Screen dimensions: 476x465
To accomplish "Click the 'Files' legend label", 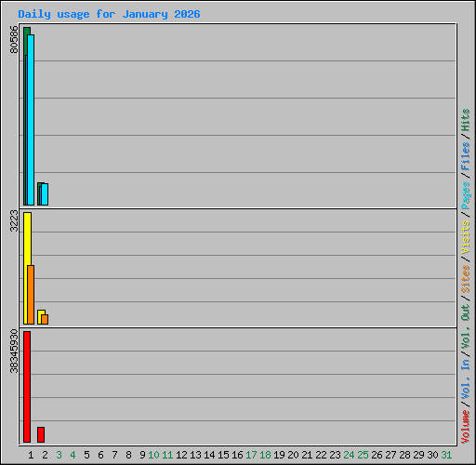I will [x=466, y=156].
